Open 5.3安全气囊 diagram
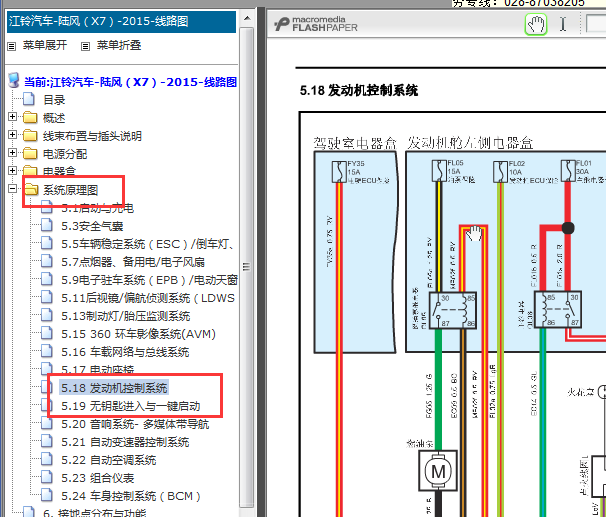This screenshot has height=517, width=606. tap(92, 226)
